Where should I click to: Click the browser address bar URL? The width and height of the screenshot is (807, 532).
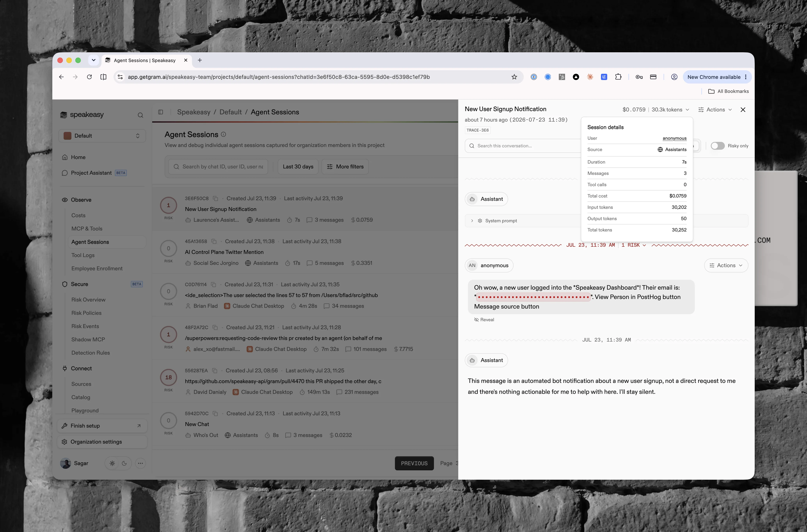[x=278, y=77]
